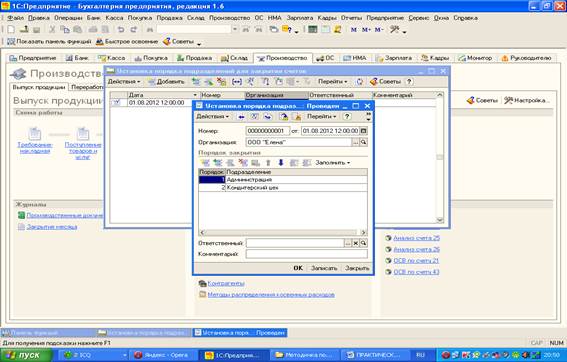This screenshot has width=567, height=362.
Task: Click the help question icon in document dialog toolbar
Action: coord(347,116)
